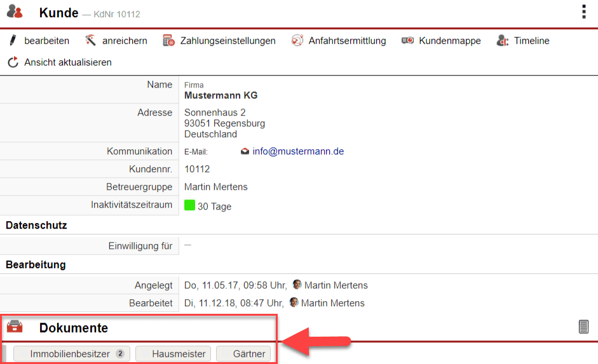Image resolution: width=598 pixels, height=364 pixels.
Task: Click the info@mustermann.de email link
Action: tap(298, 151)
